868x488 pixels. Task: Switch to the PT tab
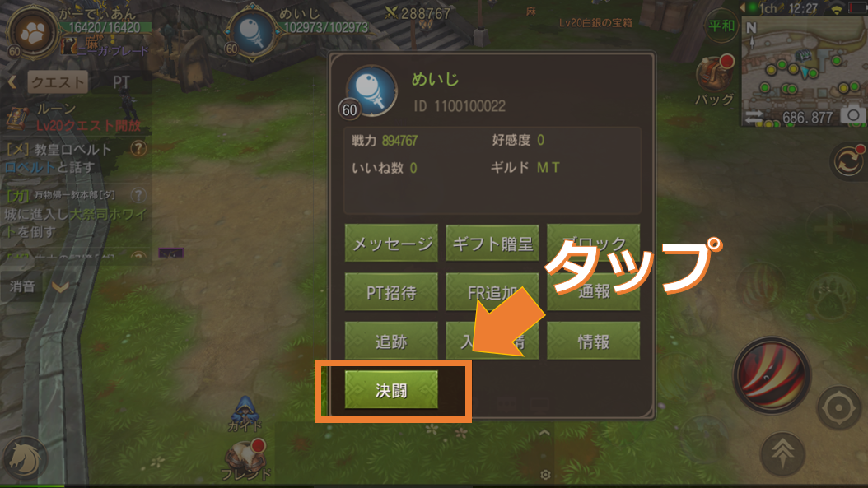(121, 82)
